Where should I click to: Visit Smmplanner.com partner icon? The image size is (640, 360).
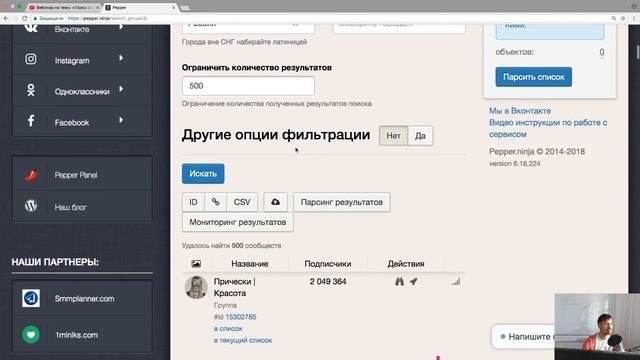[31, 298]
